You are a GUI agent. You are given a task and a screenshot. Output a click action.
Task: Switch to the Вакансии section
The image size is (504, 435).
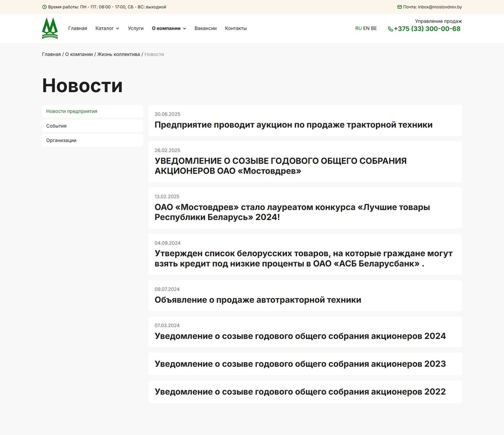(205, 28)
